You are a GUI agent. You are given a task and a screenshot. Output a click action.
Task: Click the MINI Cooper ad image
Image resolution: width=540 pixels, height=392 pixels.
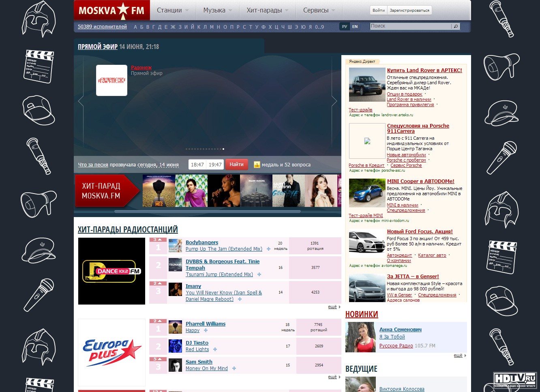click(367, 193)
